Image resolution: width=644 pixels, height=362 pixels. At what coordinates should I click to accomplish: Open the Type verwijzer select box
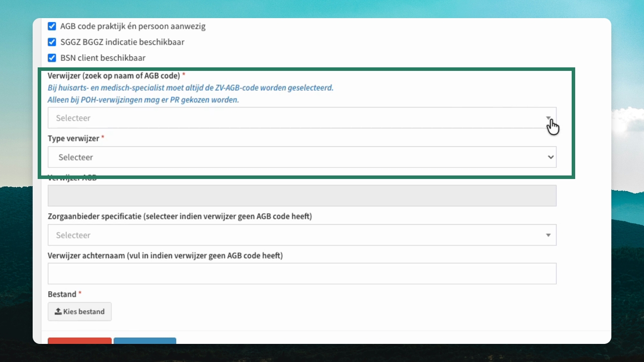tap(302, 157)
